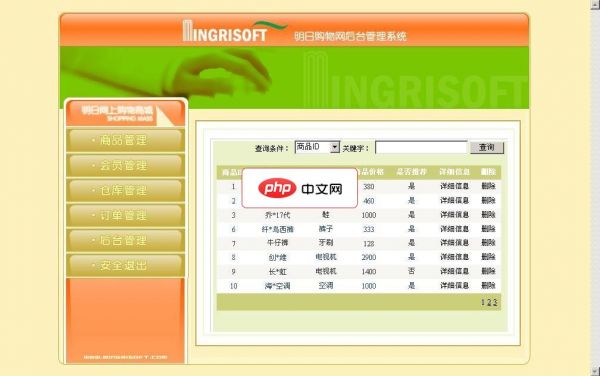Click the scrollbar up arrow

tap(595, 4)
